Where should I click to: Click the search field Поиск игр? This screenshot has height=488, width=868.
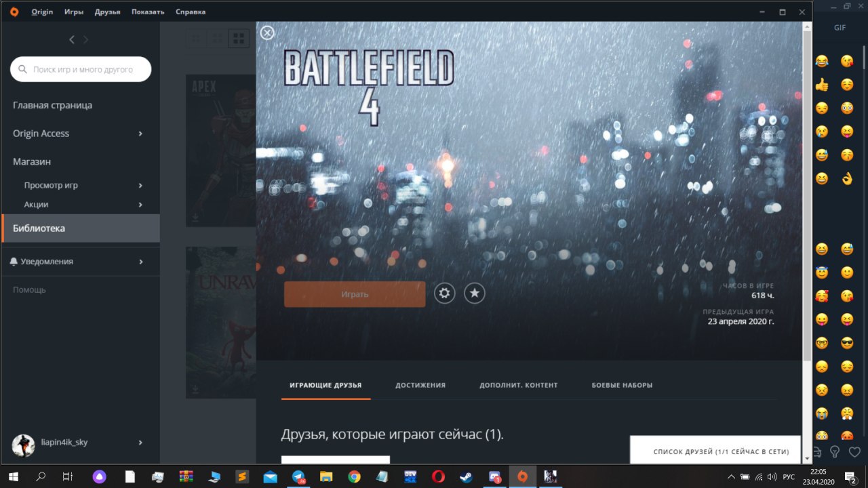81,69
